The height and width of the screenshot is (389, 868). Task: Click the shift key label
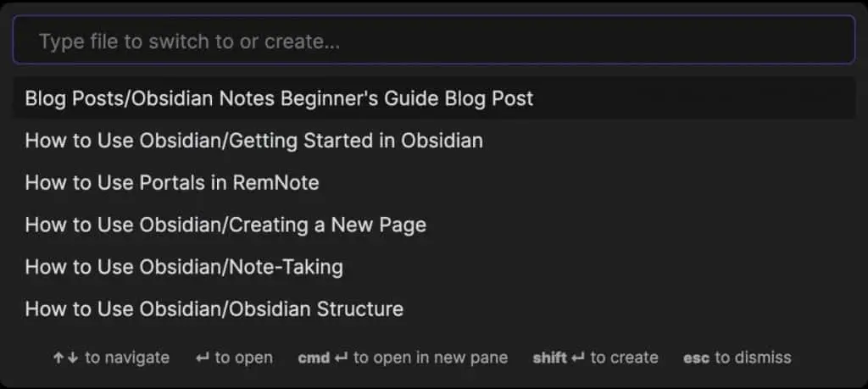(550, 358)
